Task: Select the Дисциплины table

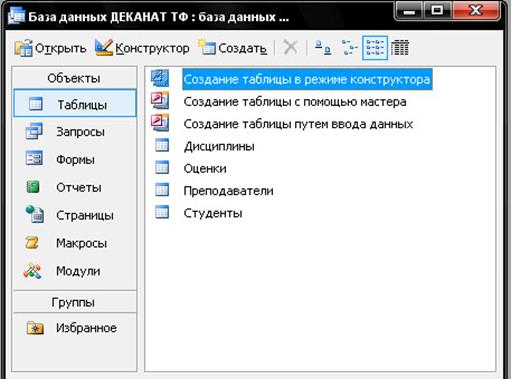Action: [x=219, y=146]
